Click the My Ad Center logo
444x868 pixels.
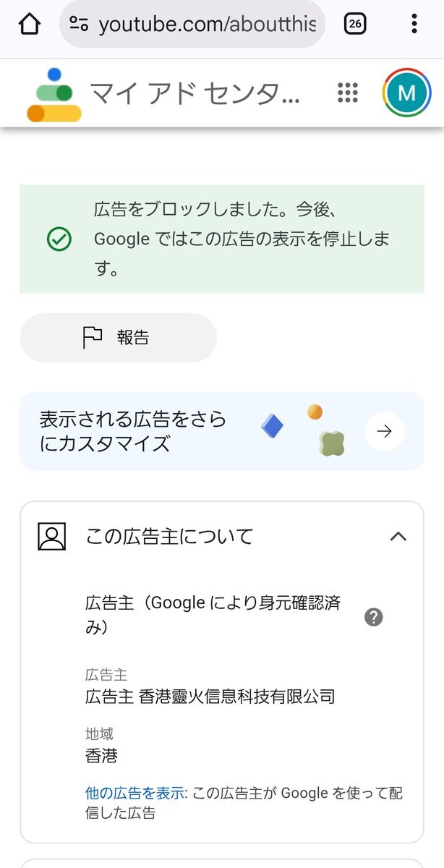click(54, 94)
